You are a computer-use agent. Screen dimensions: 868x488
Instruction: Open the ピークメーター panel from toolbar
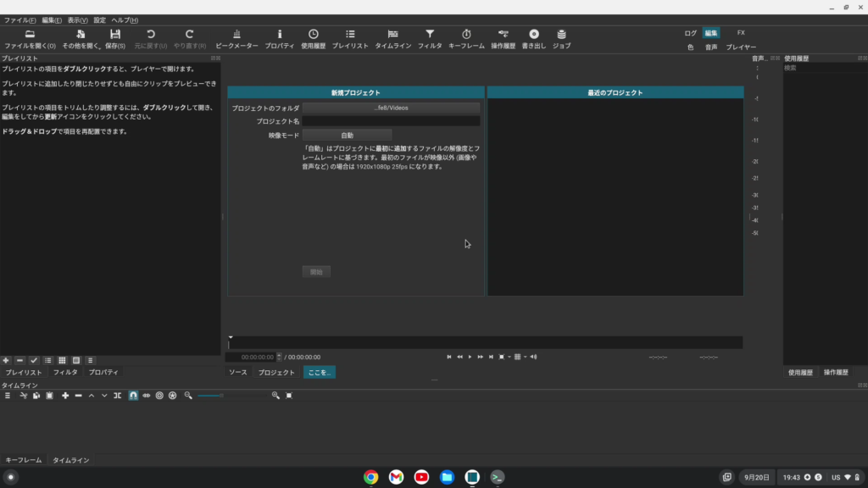pyautogui.click(x=236, y=39)
